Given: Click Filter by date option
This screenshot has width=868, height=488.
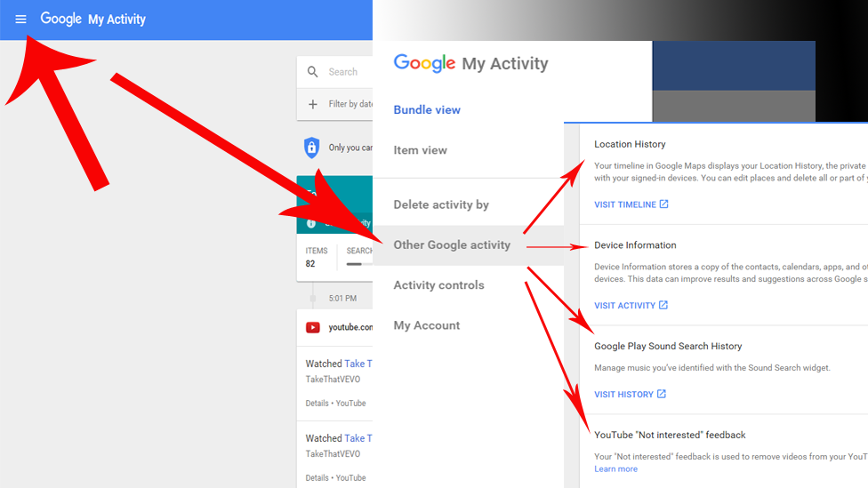Looking at the screenshot, I should (x=350, y=104).
